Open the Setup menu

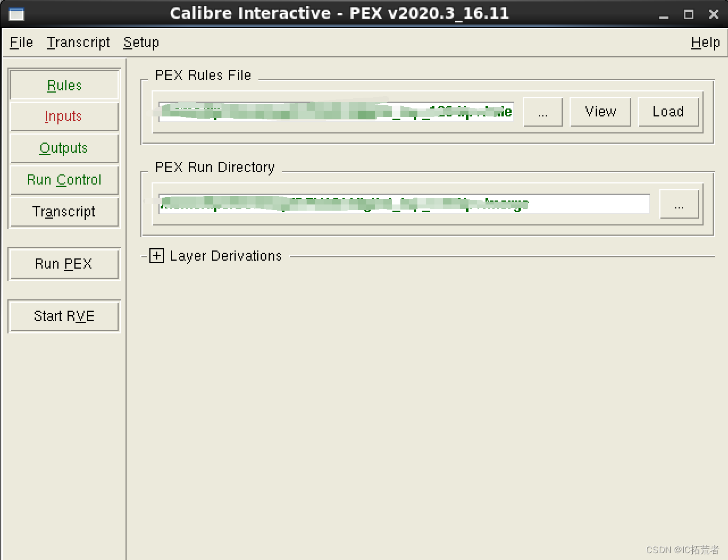(x=141, y=43)
